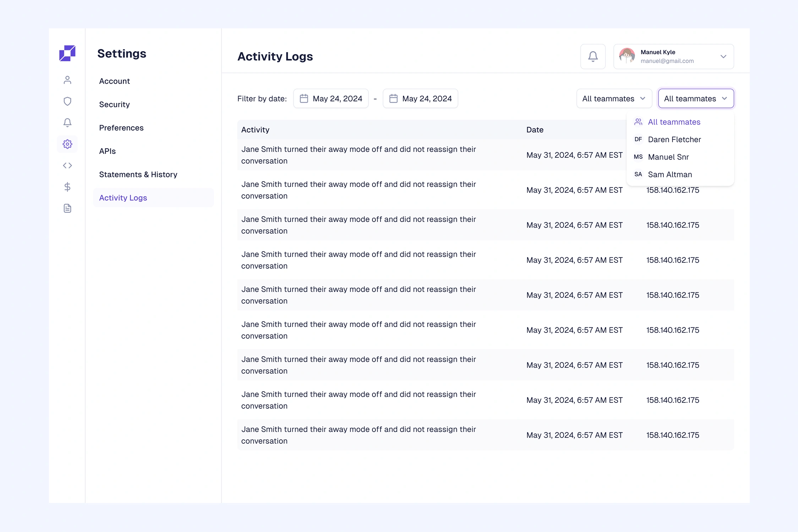
Task: Click the dollar sign billing icon
Action: (x=67, y=187)
